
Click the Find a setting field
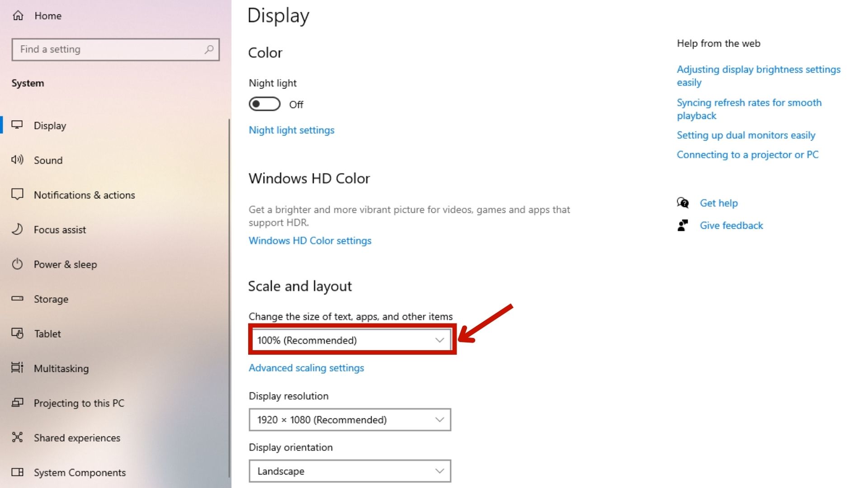116,49
